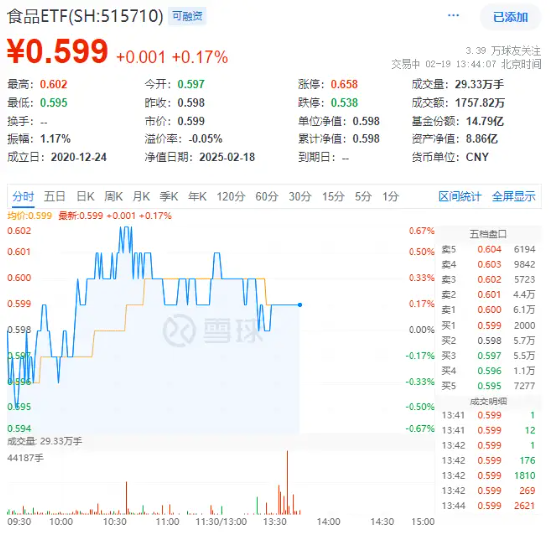Image resolution: width=550 pixels, height=535 pixels.
Task: Click the 货币单位 value CNY
Action: coord(477,157)
